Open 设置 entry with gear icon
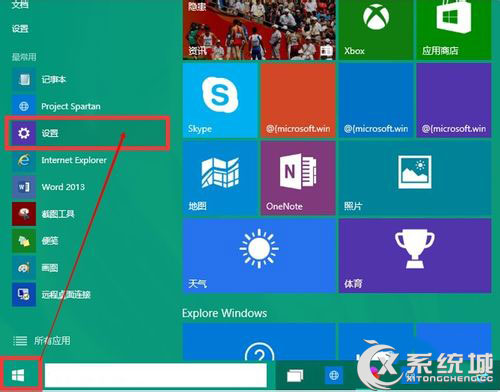 88,133
